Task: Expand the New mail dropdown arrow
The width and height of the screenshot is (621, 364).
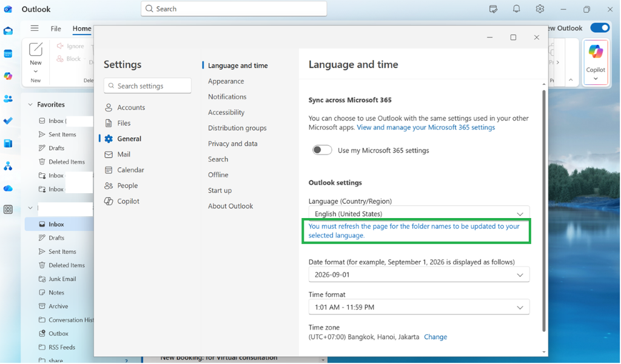Action: (x=36, y=71)
